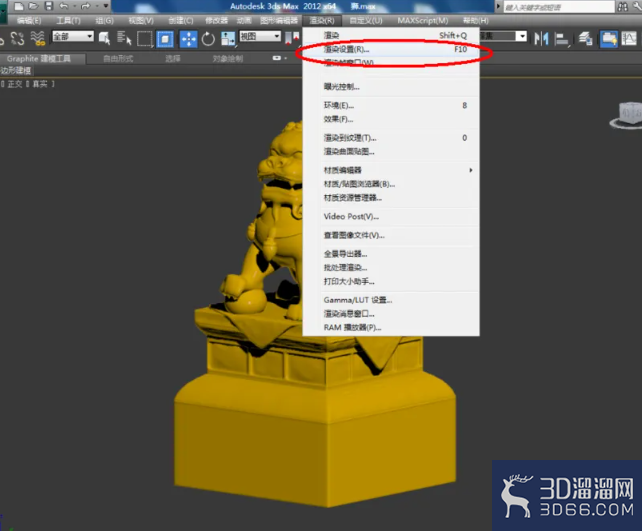The image size is (642, 531).
Task: Click the search keyword input field
Action: [x=559, y=7]
